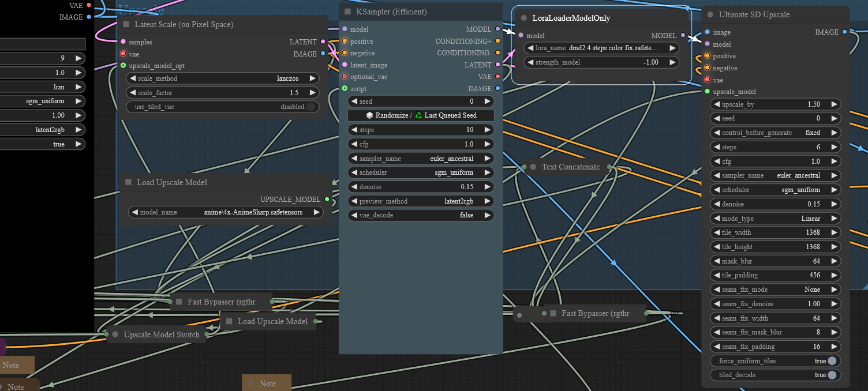The height and width of the screenshot is (391, 868).
Task: Click the IMAGE output port on KSampler
Action: coord(498,89)
